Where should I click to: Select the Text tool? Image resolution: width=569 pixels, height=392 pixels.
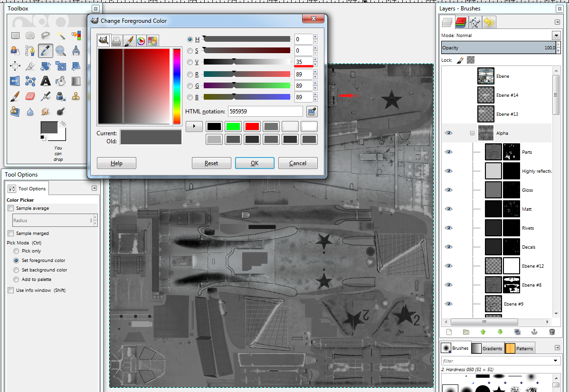[x=46, y=81]
